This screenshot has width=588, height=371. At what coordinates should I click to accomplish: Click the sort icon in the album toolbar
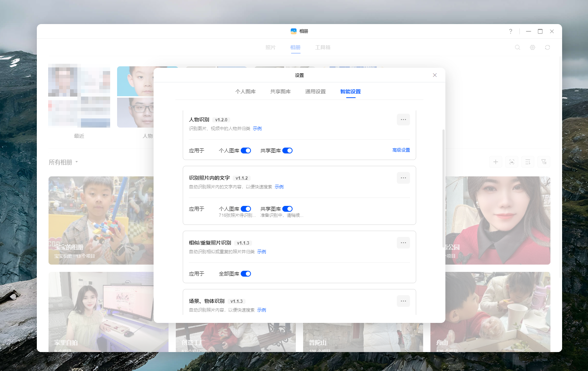point(528,162)
